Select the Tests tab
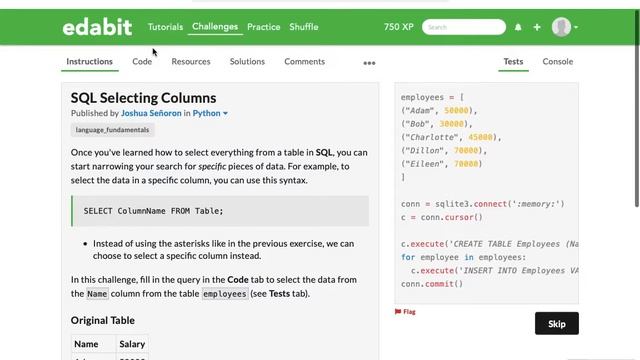640x360 pixels. pos(513,62)
